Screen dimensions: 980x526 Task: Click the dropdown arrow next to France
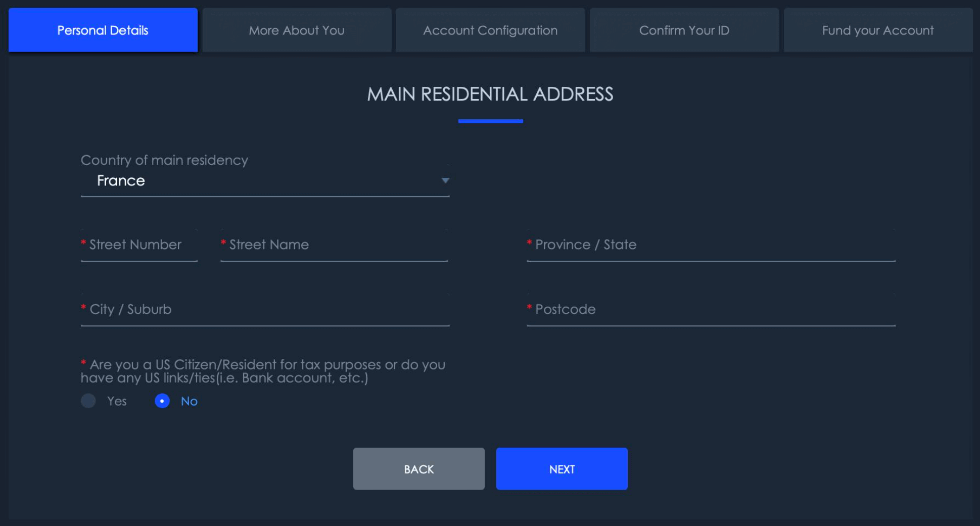444,180
